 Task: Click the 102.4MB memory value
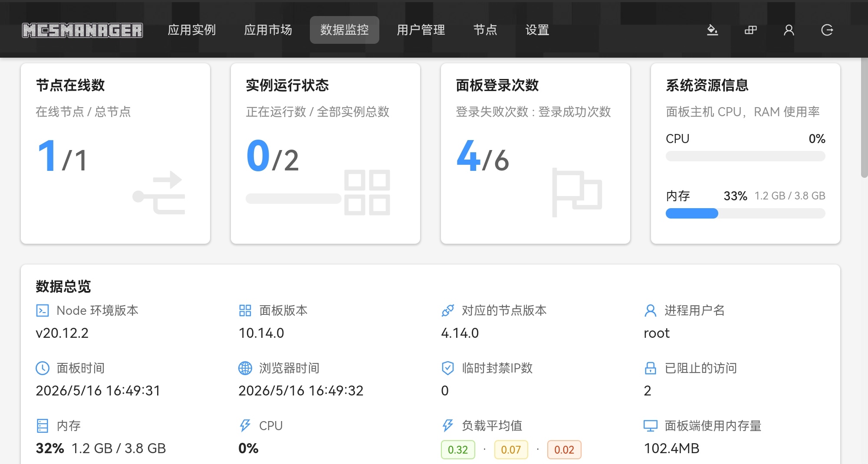coord(671,448)
